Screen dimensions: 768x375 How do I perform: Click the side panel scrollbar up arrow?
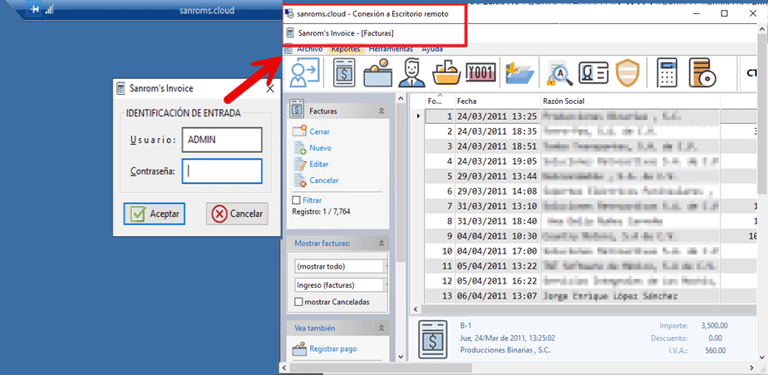[401, 98]
